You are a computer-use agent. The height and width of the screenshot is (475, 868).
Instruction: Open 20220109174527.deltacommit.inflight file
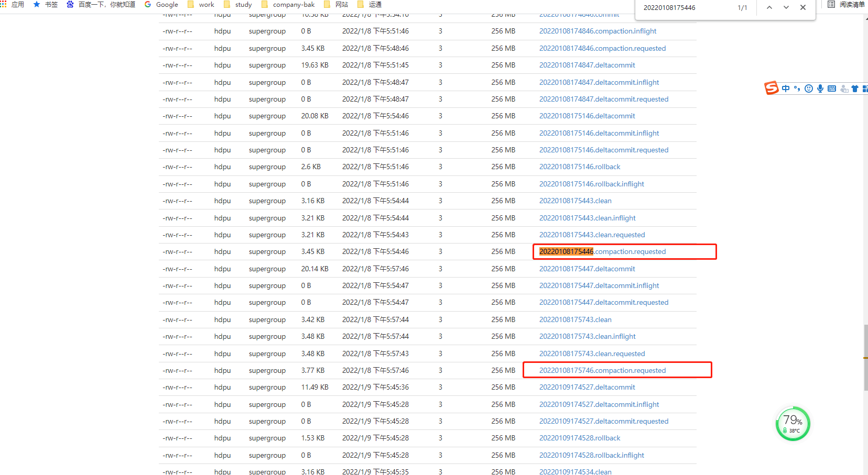[599, 404]
